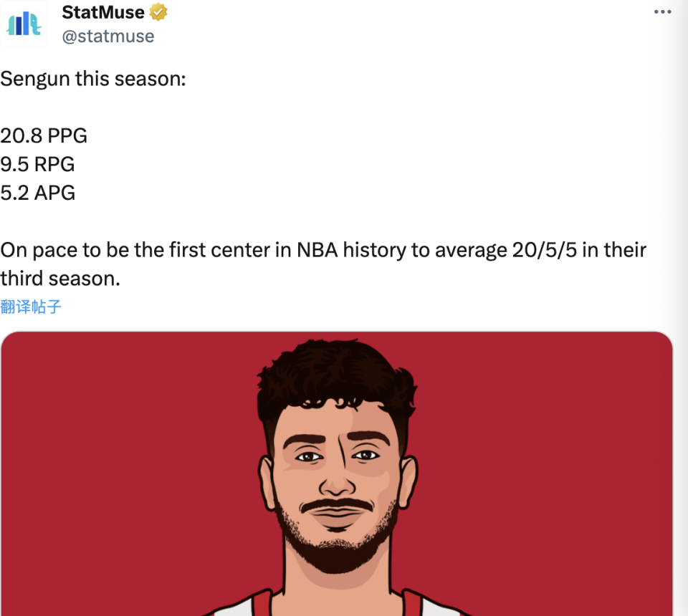Open the StatMuse display name link
The height and width of the screenshot is (616, 688).
103,12
